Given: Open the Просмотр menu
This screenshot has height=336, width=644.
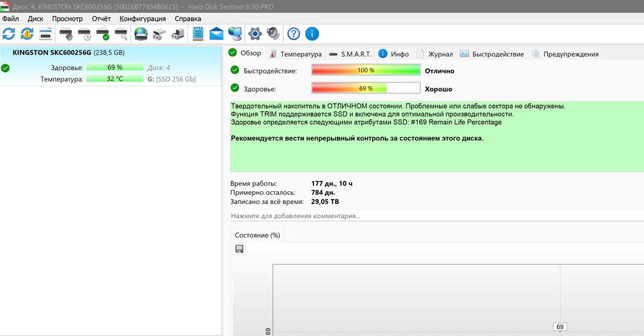Looking at the screenshot, I should coord(68,19).
